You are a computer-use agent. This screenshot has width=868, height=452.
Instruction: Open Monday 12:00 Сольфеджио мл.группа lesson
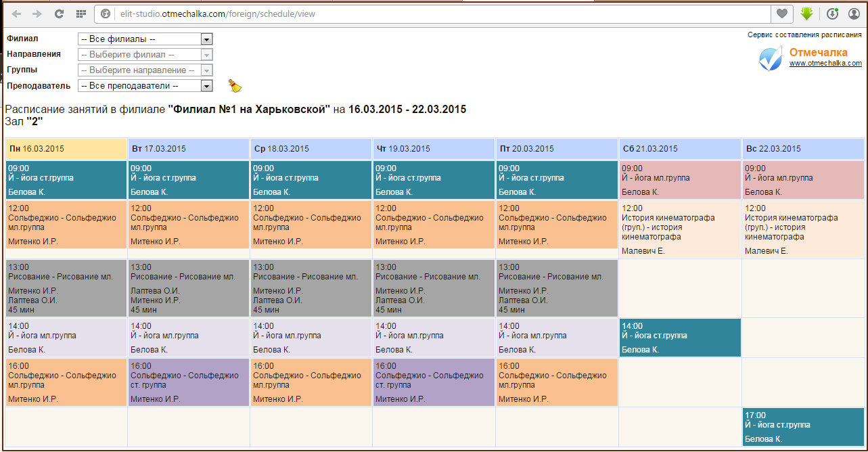(x=66, y=225)
